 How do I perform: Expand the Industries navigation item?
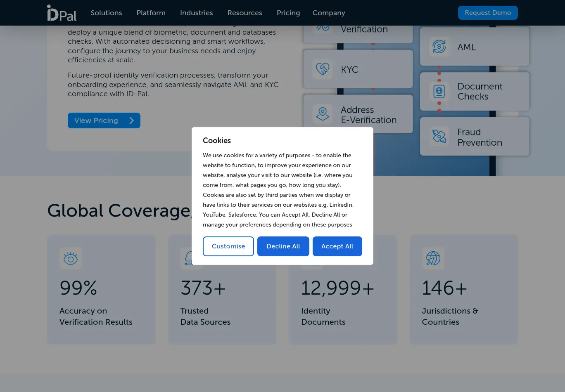[x=196, y=13]
